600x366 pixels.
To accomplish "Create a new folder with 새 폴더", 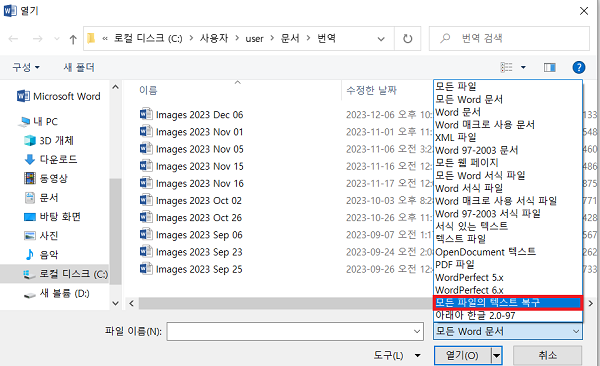I will tap(79, 67).
